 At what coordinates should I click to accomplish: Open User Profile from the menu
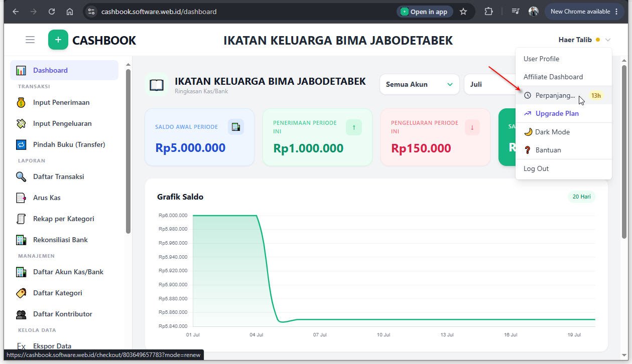click(564, 59)
